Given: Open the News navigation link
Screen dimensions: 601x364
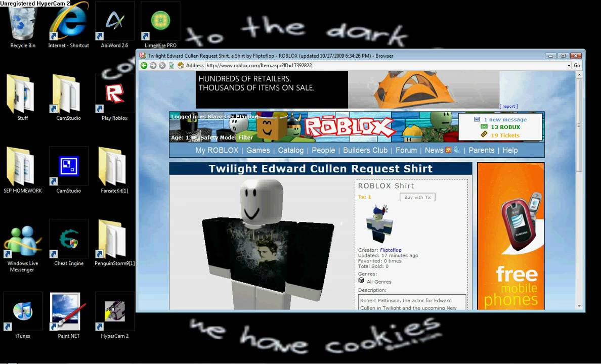Looking at the screenshot, I should (x=434, y=150).
